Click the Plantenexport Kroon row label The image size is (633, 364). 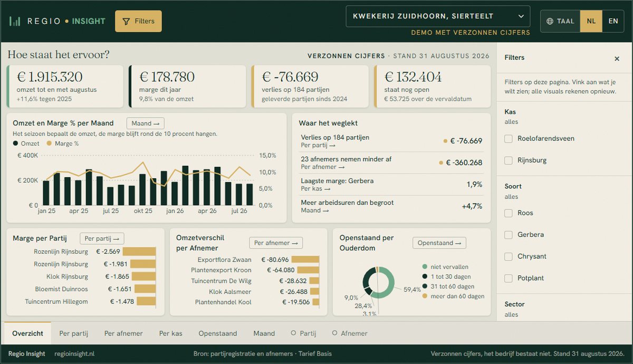(221, 270)
